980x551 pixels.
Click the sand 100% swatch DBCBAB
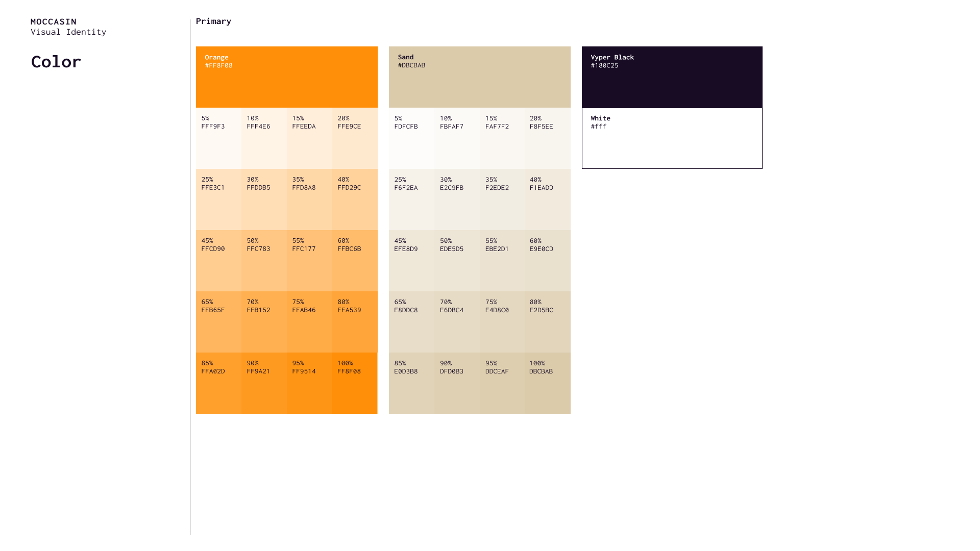point(548,383)
